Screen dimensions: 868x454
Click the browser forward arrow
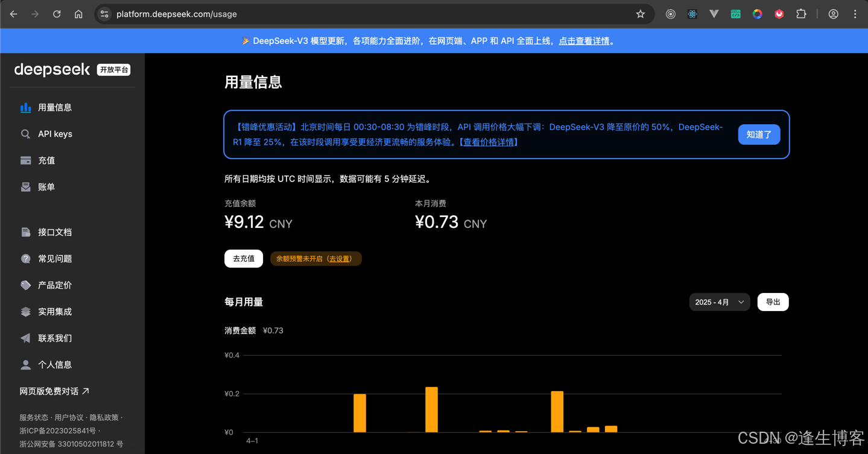(35, 14)
